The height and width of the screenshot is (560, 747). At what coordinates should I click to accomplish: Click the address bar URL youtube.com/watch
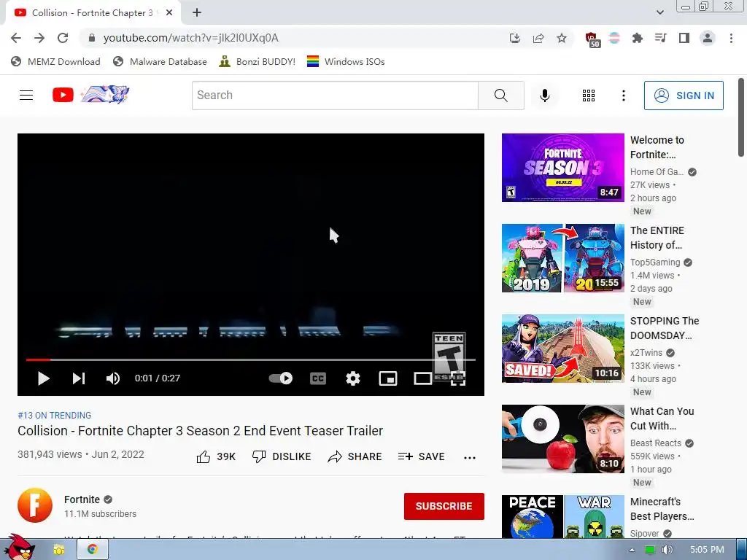pyautogui.click(x=190, y=38)
